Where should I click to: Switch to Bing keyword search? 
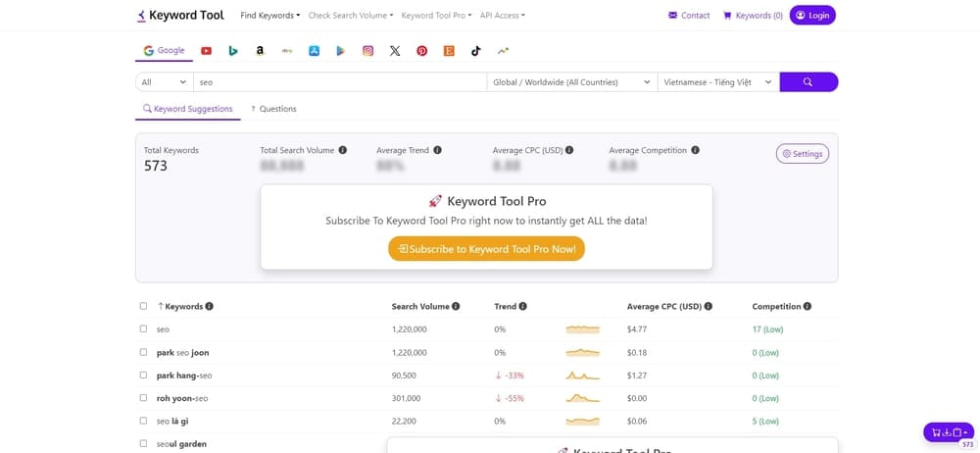coord(233,51)
